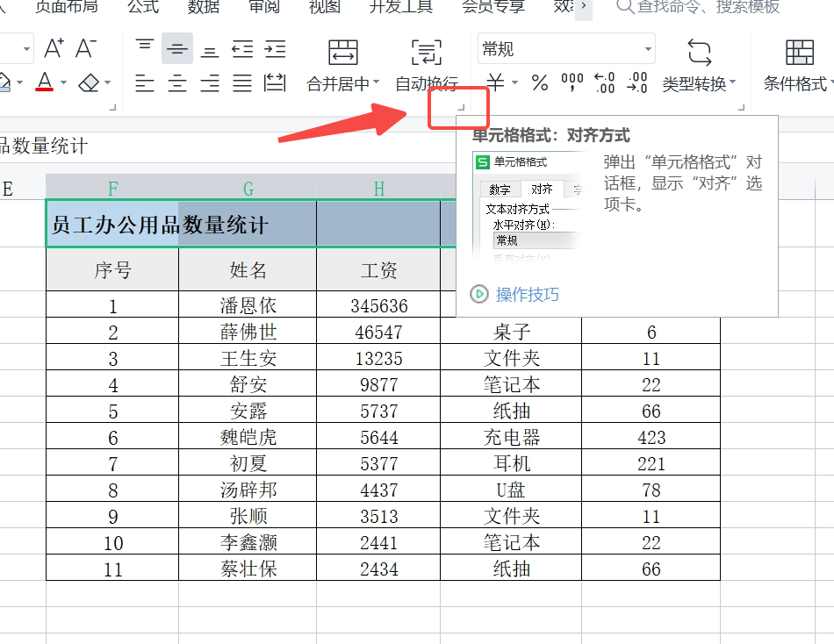Open the 公式 tab
Screen dimensions: 834x644
tap(143, 7)
